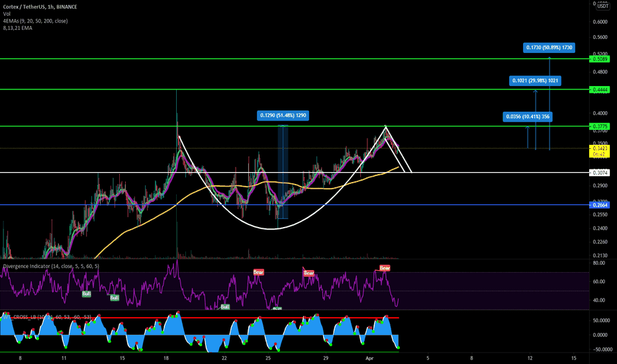This screenshot has height=364, width=617.
Task: Click the 40.00 divergence scale value
Action: click(x=599, y=300)
